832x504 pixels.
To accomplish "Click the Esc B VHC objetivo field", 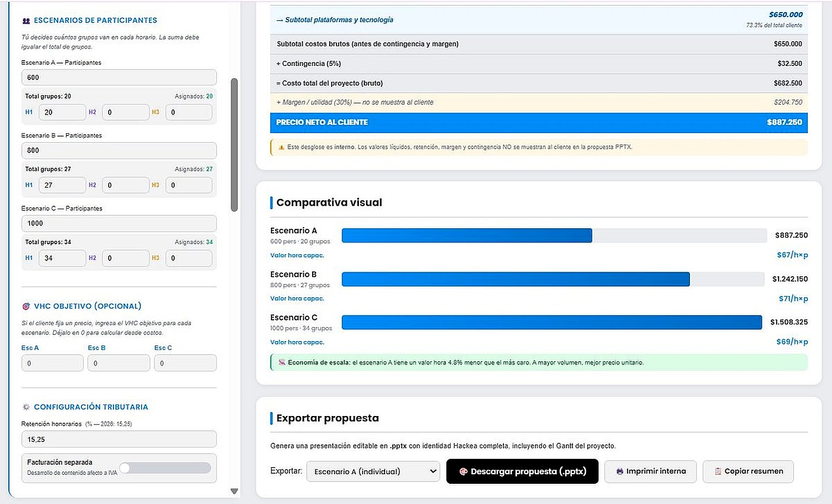I will (x=119, y=363).
